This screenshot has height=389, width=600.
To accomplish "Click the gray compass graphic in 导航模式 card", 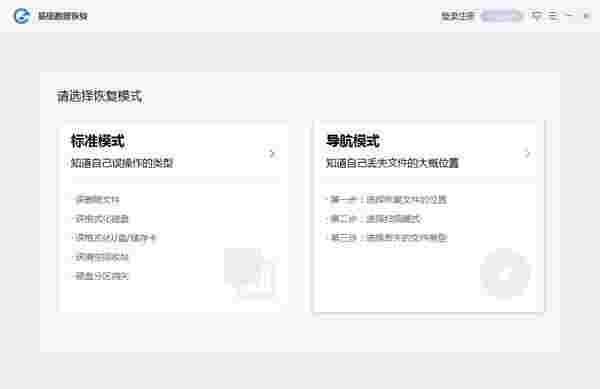I will coord(505,273).
